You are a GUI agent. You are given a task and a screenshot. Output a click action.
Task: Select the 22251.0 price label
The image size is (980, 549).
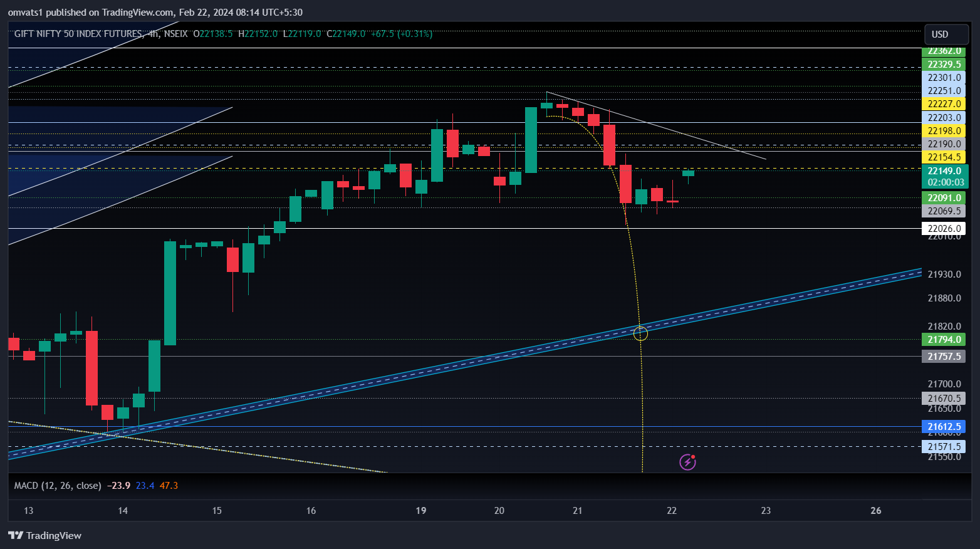944,91
